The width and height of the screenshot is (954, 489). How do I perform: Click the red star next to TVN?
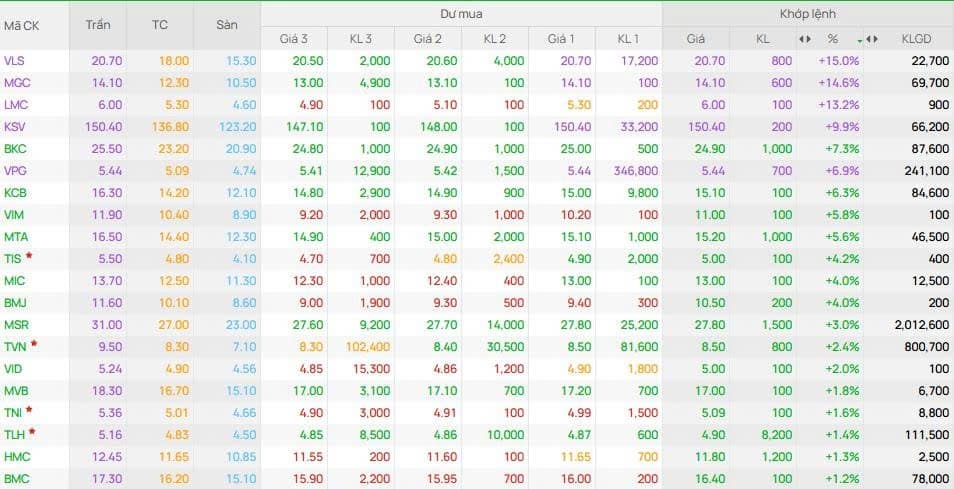click(34, 344)
